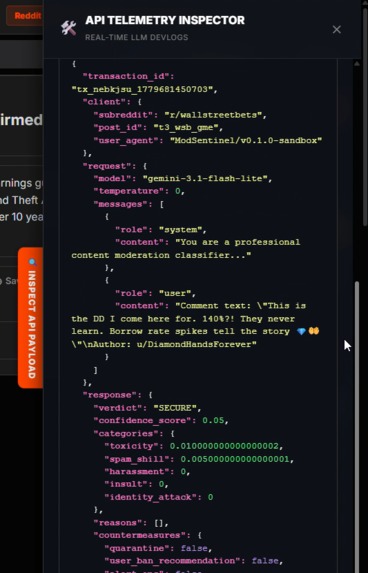The width and height of the screenshot is (368, 573).
Task: Click the "spam_shill" key
Action: click(x=137, y=459)
